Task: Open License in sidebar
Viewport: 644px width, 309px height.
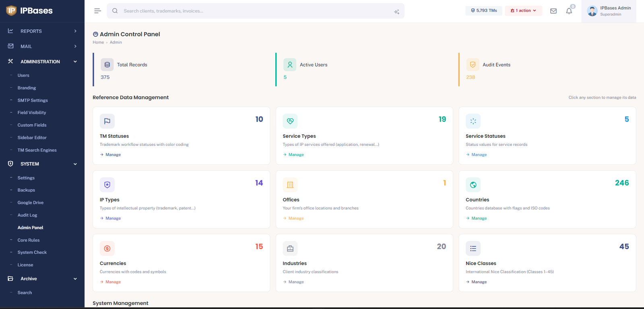Action: [x=25, y=265]
